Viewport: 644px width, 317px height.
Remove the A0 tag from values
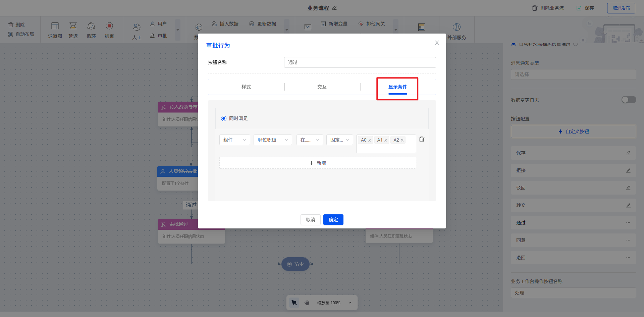click(370, 140)
